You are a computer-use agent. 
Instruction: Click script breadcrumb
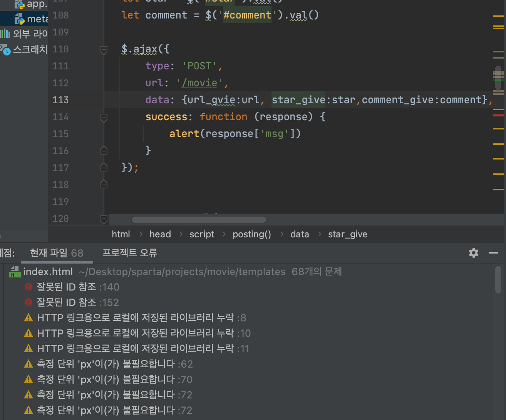202,234
